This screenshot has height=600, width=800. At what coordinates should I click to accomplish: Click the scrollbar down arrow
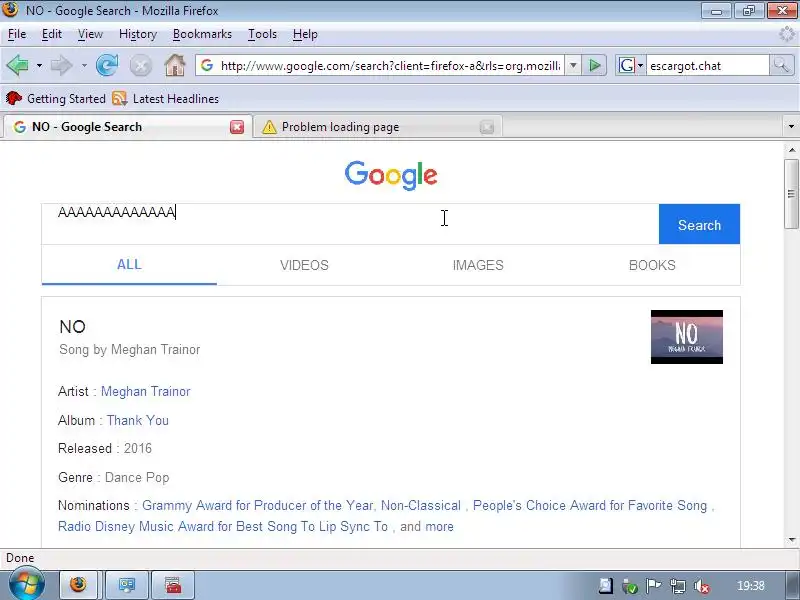(791, 540)
